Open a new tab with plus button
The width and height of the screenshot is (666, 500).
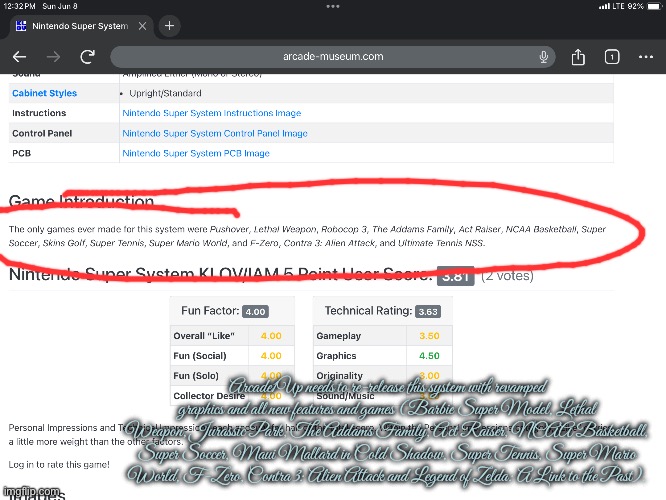(169, 26)
